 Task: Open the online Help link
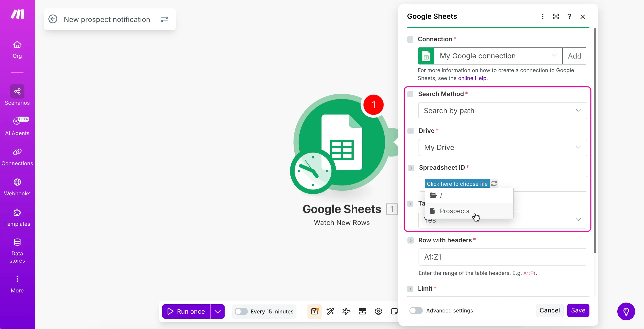pos(472,78)
